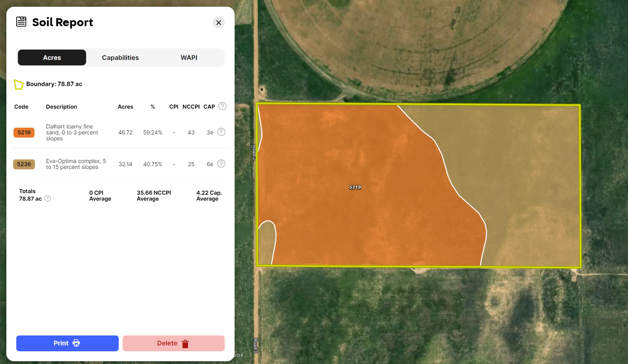Open help icon for soil 5236 row
The image size is (628, 364).
(x=222, y=164)
